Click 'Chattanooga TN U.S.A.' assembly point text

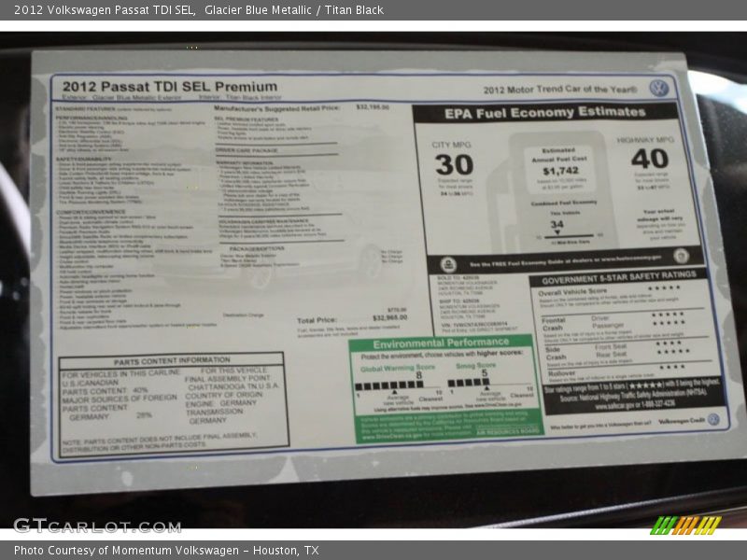[233, 386]
